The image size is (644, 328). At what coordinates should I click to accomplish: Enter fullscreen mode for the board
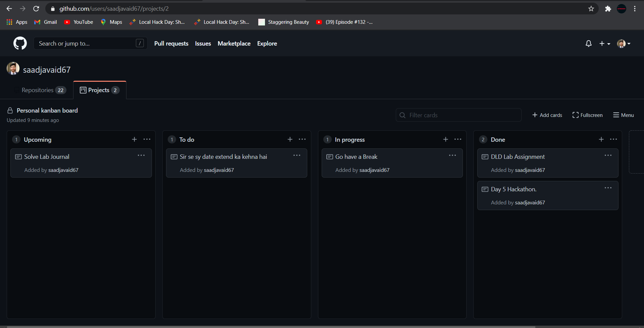click(x=588, y=115)
